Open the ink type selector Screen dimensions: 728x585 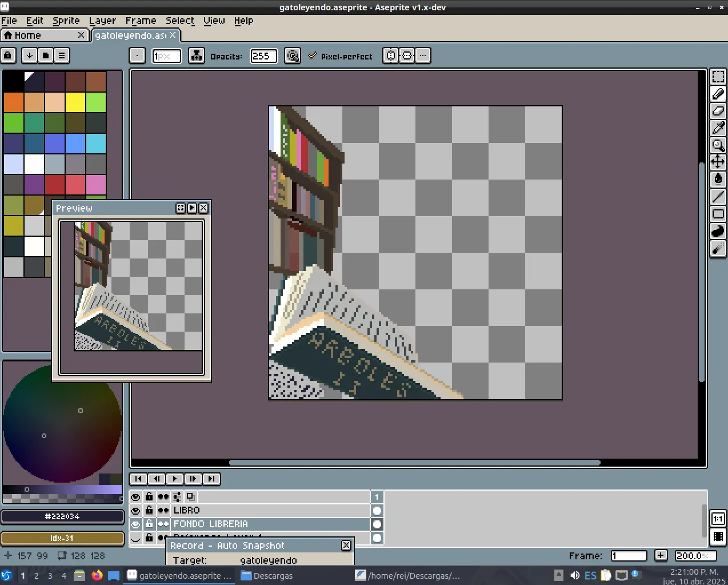click(x=197, y=55)
